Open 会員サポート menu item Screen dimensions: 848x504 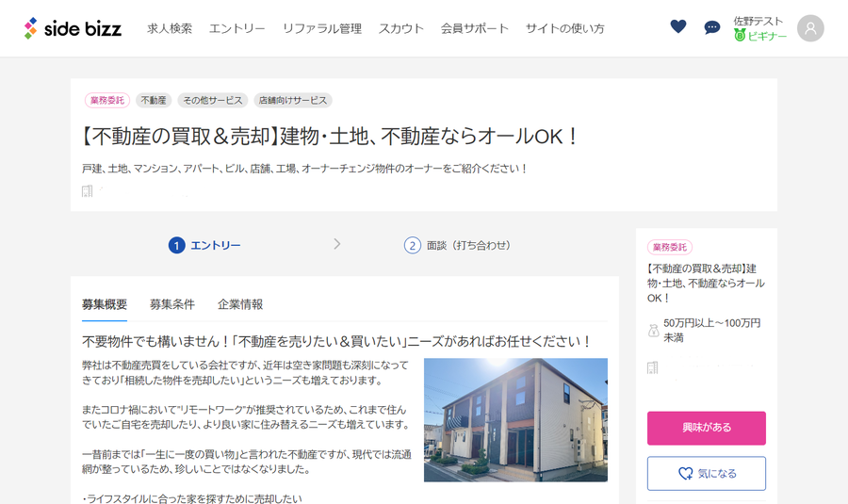tap(474, 28)
